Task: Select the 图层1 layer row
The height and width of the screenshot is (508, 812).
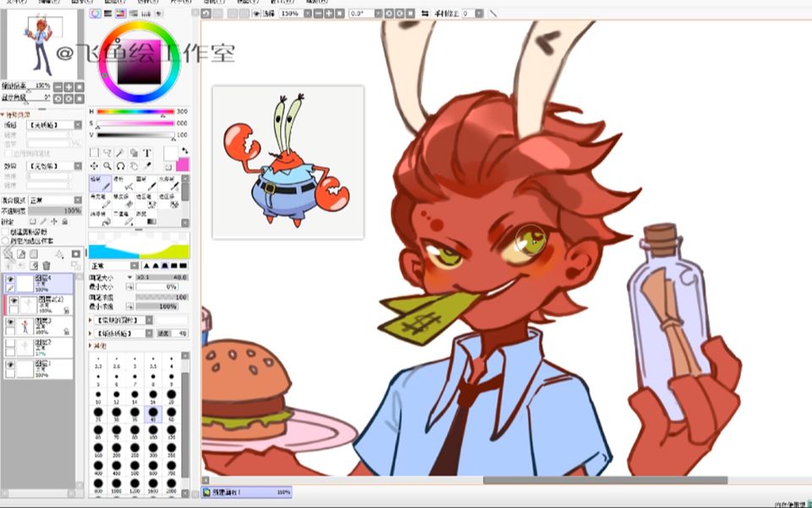Action: pyautogui.click(x=39, y=368)
